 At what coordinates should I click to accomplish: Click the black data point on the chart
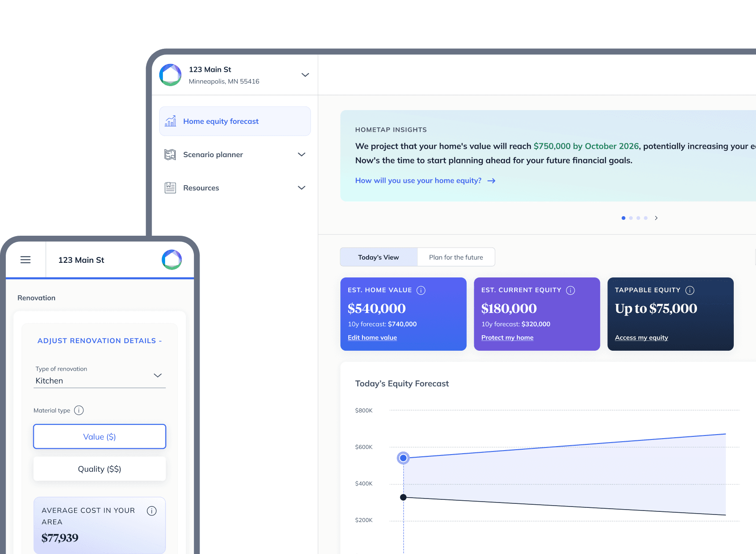(x=403, y=497)
